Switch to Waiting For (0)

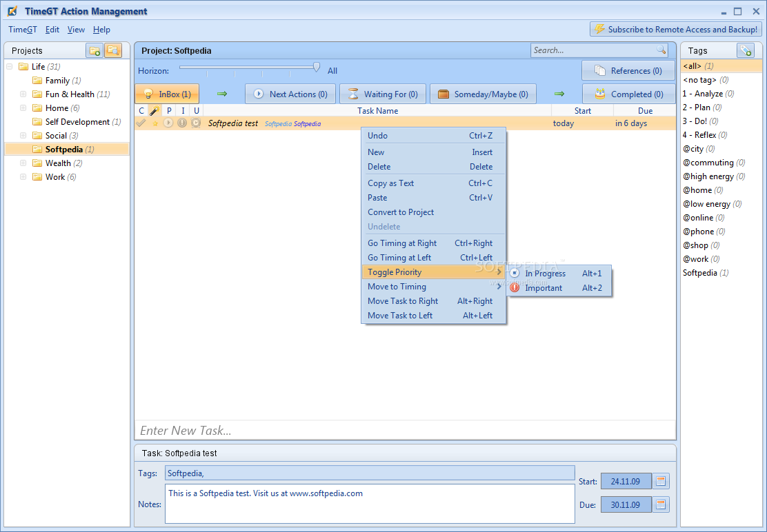point(383,94)
